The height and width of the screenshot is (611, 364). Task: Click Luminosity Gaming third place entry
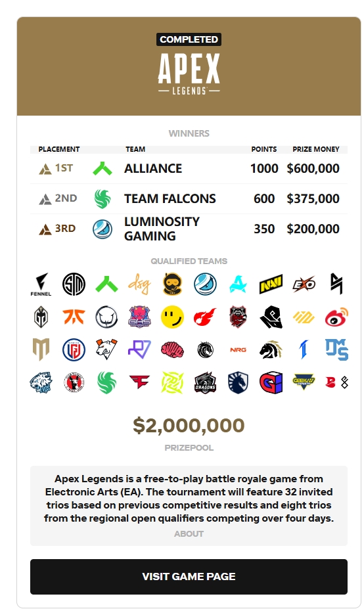(x=189, y=229)
